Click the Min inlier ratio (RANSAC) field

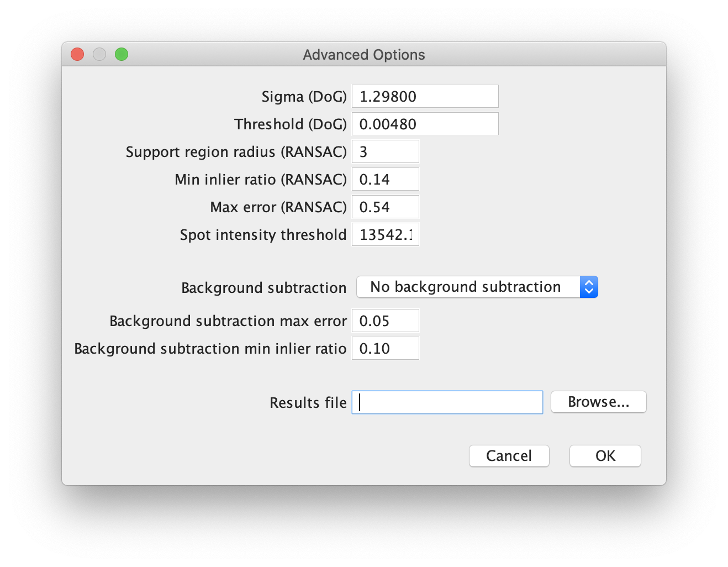click(385, 179)
